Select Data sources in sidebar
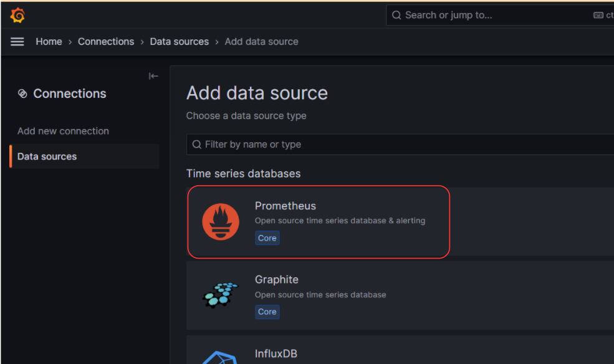614x364 pixels. coord(85,156)
